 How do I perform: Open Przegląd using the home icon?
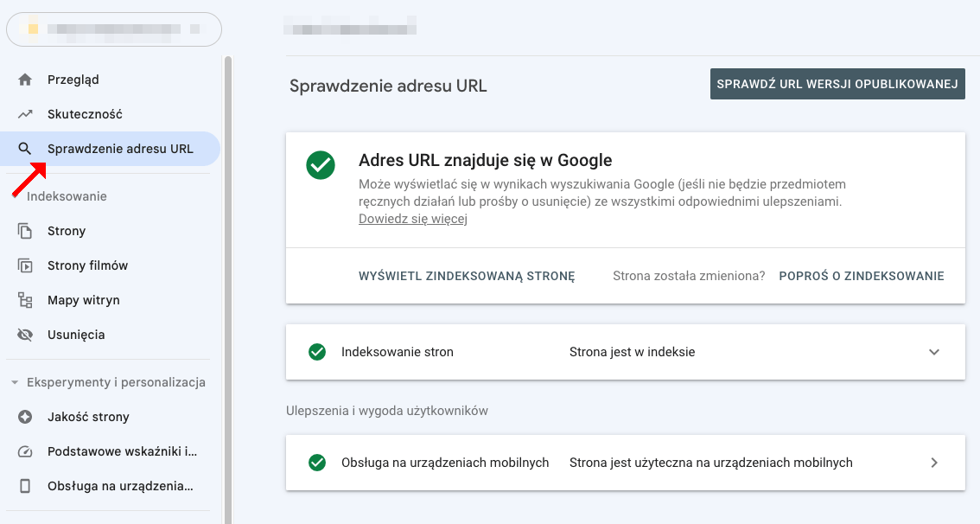point(25,79)
